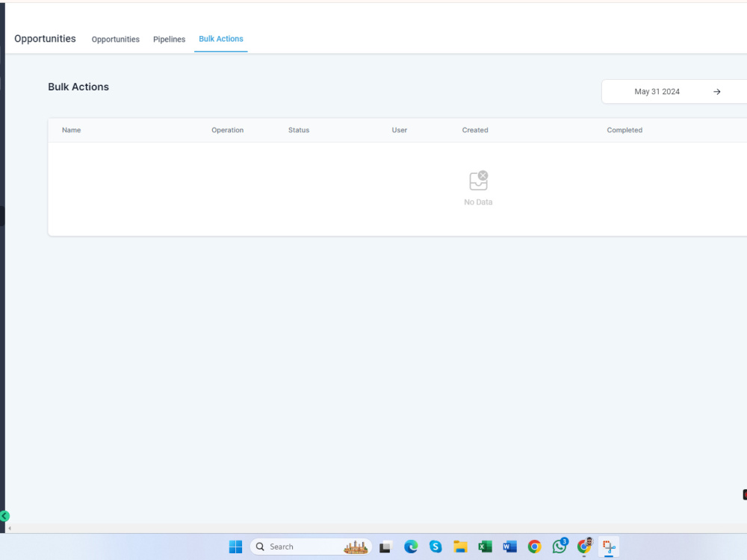This screenshot has height=560, width=747.
Task: Open Skype from the taskbar
Action: (x=436, y=547)
